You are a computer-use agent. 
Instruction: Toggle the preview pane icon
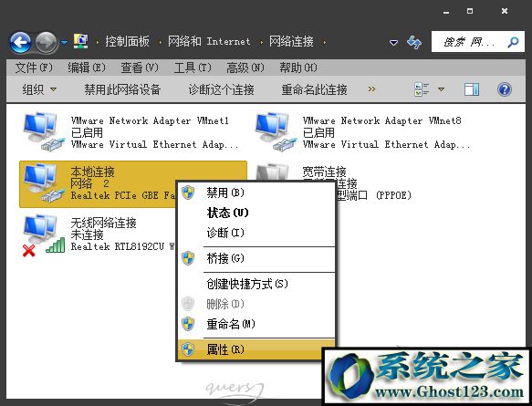471,89
